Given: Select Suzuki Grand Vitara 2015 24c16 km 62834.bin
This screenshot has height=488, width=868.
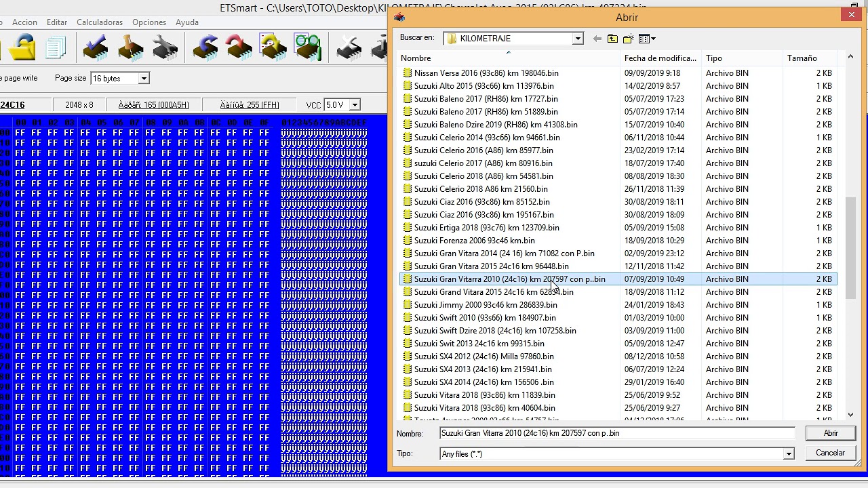Looking at the screenshot, I should click(x=494, y=291).
